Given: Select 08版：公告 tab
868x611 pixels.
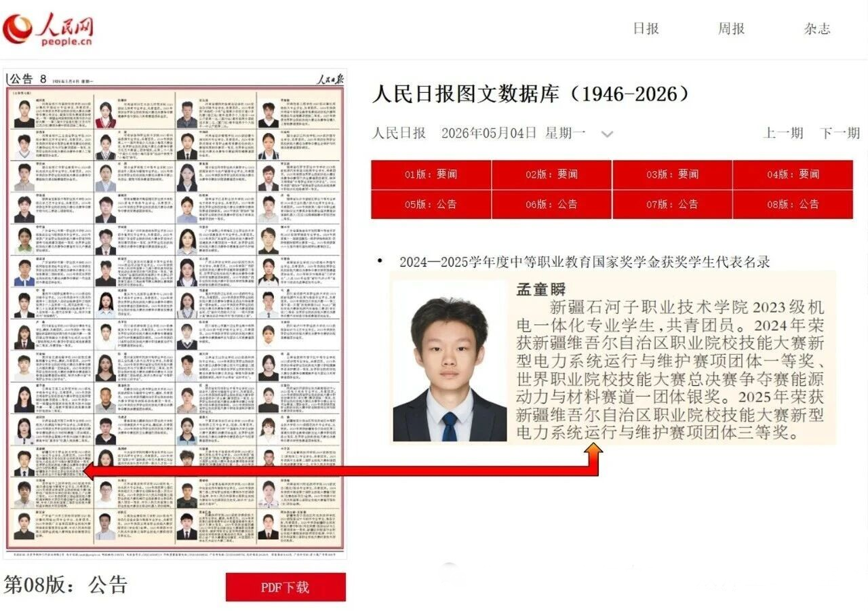Looking at the screenshot, I should [x=793, y=204].
